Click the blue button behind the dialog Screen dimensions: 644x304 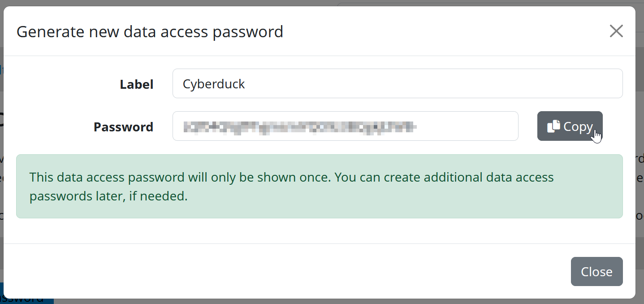[x=27, y=299]
